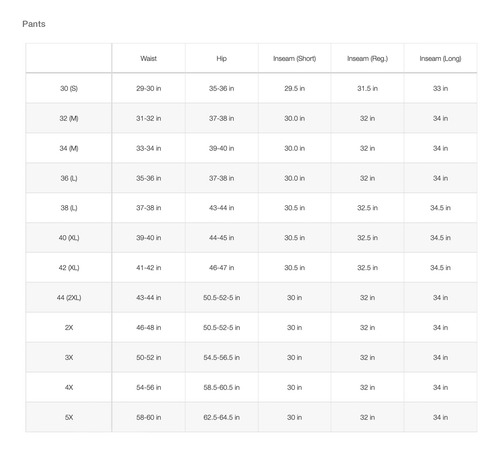500x453 pixels.
Task: Click the 62.5-64.5 in hip cell
Action: point(221,417)
